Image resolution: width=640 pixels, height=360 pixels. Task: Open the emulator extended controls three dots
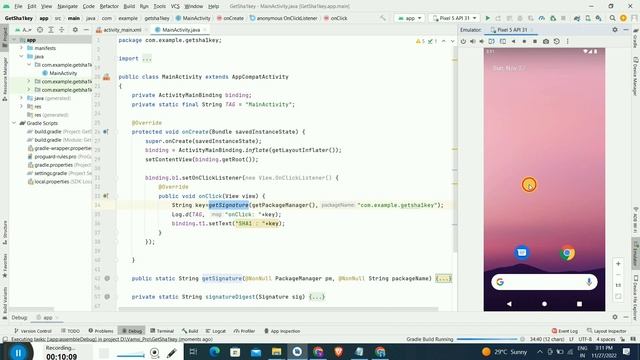point(567,41)
